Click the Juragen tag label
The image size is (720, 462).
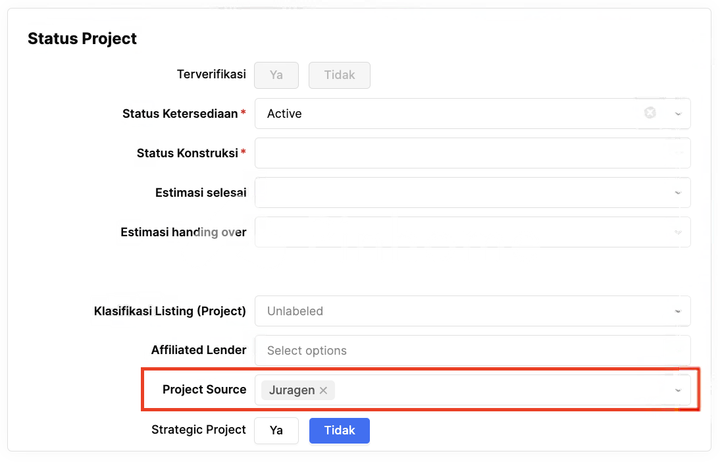(x=291, y=390)
